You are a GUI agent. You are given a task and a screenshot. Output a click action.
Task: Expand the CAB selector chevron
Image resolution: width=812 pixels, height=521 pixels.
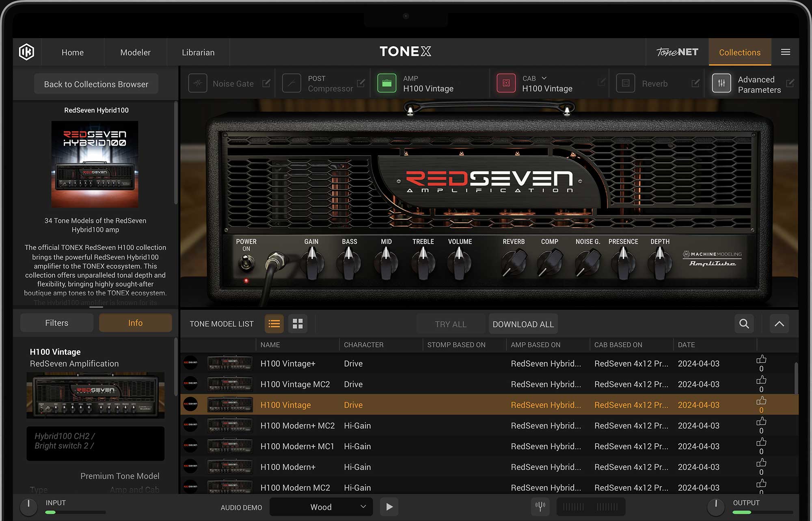click(544, 78)
